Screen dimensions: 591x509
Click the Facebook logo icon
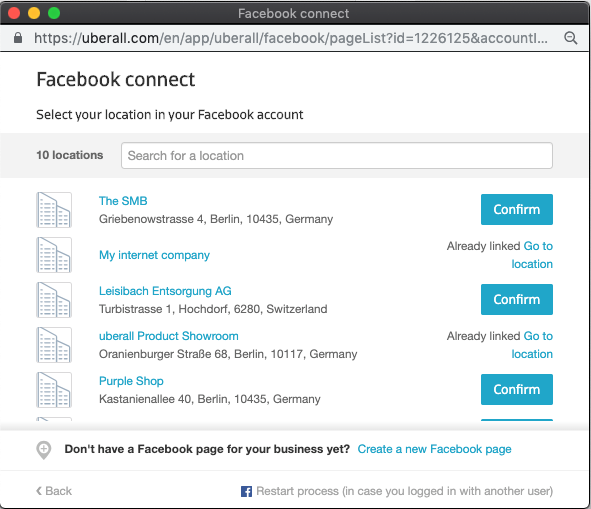(x=246, y=491)
